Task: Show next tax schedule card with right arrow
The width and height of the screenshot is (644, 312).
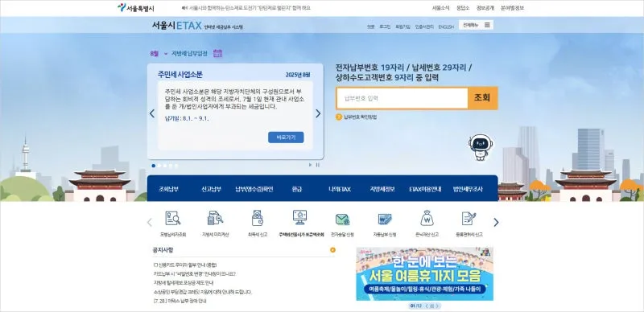Action: coord(318,113)
